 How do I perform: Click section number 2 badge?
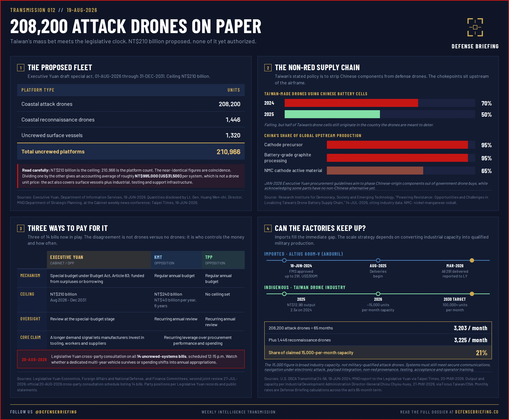click(268, 68)
